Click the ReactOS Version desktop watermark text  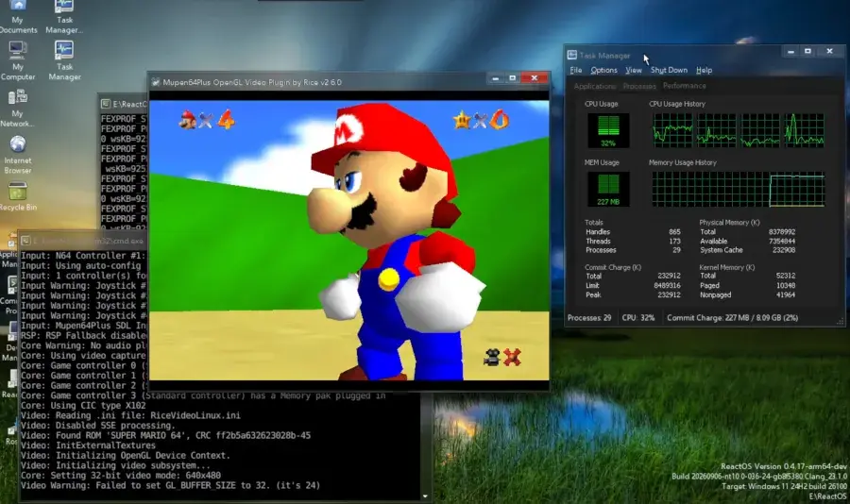click(x=783, y=466)
